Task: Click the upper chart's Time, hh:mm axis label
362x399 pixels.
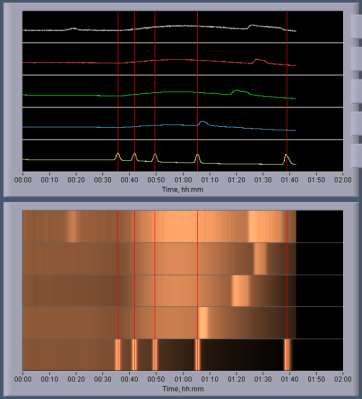Action: [182, 189]
